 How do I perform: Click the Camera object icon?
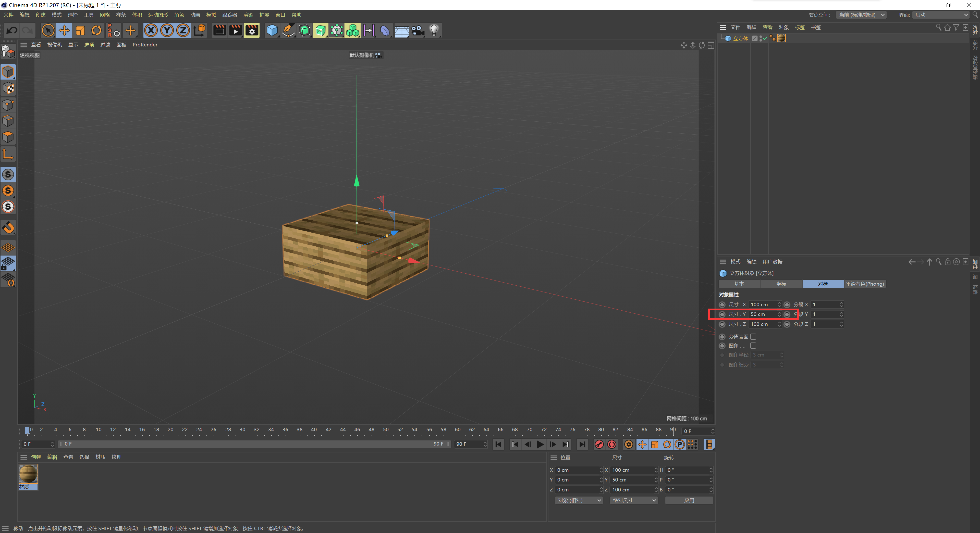[x=417, y=30]
